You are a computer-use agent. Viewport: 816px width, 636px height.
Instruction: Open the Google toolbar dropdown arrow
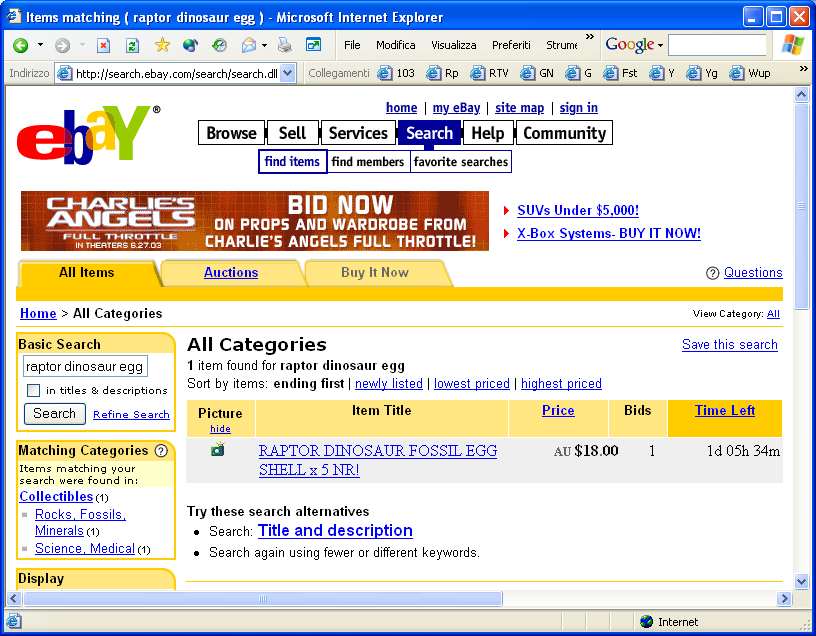660,46
